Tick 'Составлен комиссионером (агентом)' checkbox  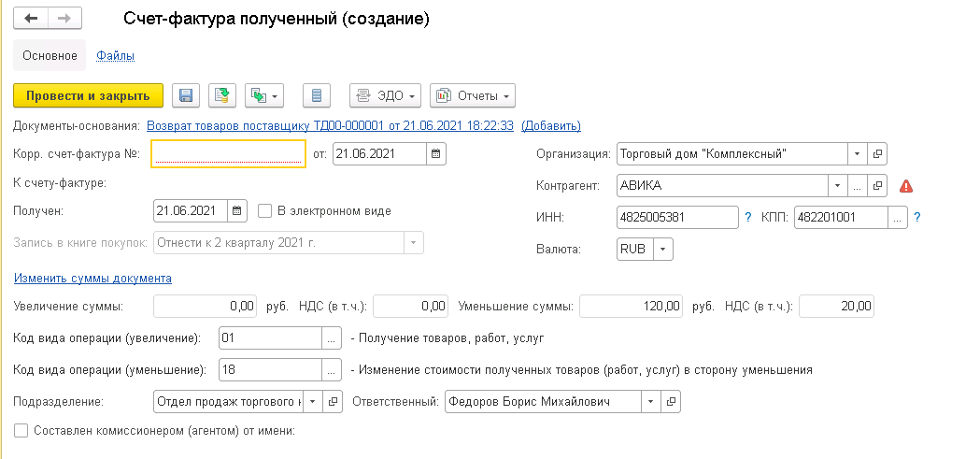coord(21,431)
